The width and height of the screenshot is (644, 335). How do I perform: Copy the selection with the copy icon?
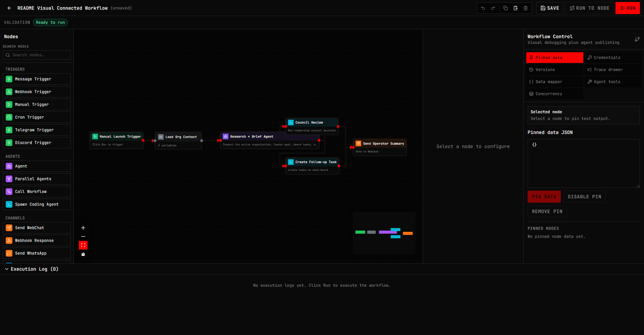[x=505, y=8]
